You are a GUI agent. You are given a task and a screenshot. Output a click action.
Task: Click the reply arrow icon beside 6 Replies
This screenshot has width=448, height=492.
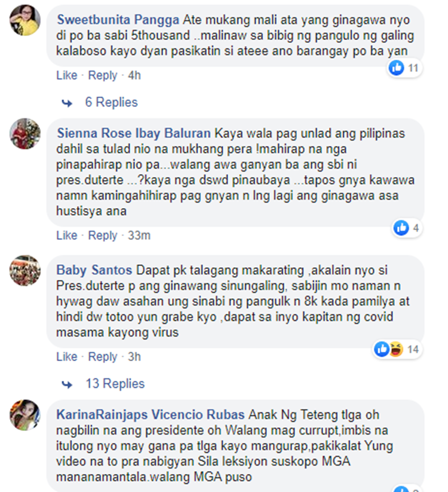(x=67, y=103)
